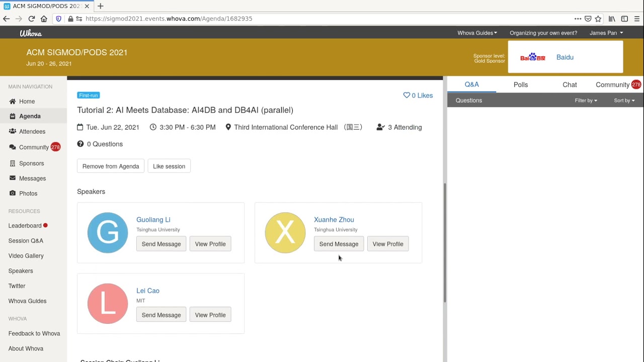The height and width of the screenshot is (362, 644).
Task: Open a new browser tab
Action: click(100, 6)
